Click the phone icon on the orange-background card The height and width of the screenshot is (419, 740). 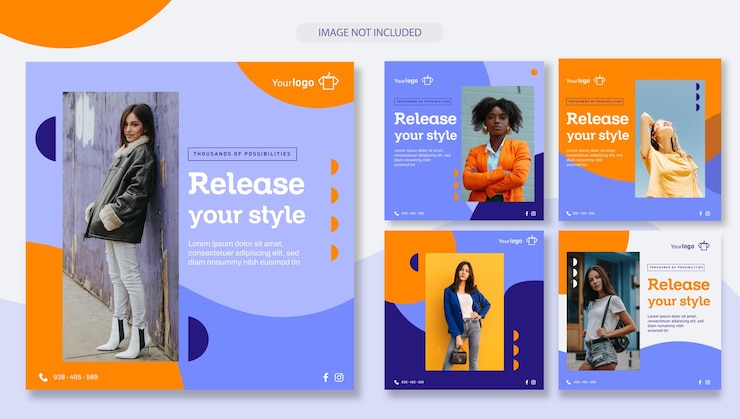[569, 213]
